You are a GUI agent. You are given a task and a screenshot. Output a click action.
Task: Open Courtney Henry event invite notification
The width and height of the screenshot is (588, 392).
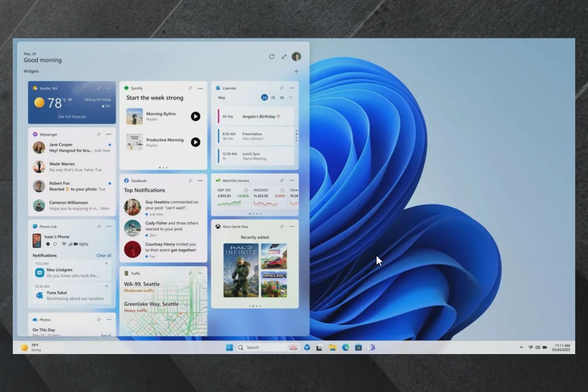tap(163, 250)
